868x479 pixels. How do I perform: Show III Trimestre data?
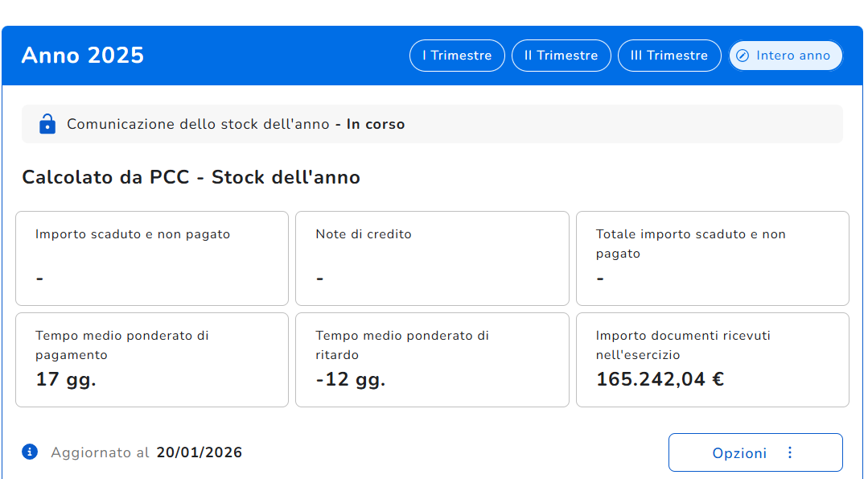pyautogui.click(x=669, y=56)
